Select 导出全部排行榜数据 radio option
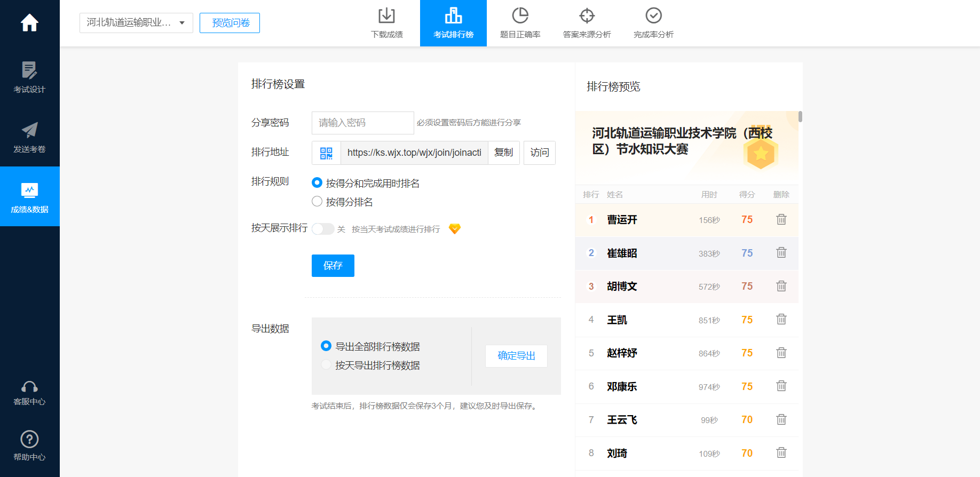Screen dimensions: 980x477 coord(326,346)
